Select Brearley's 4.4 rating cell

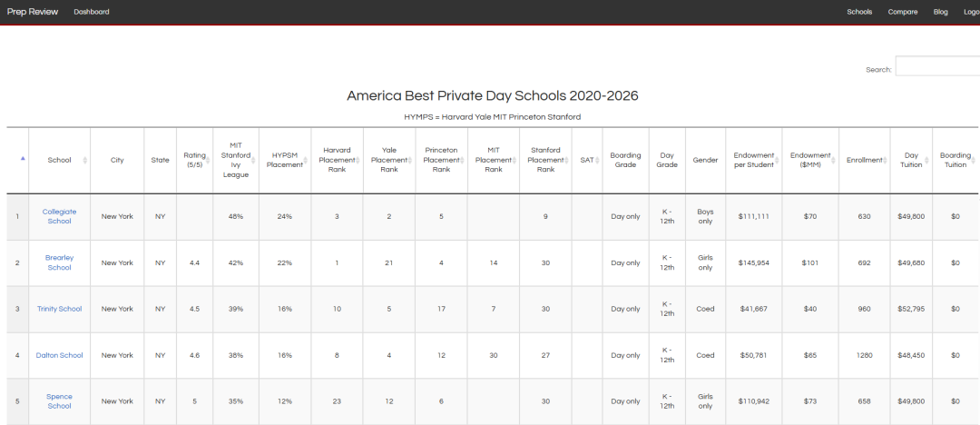(x=194, y=262)
